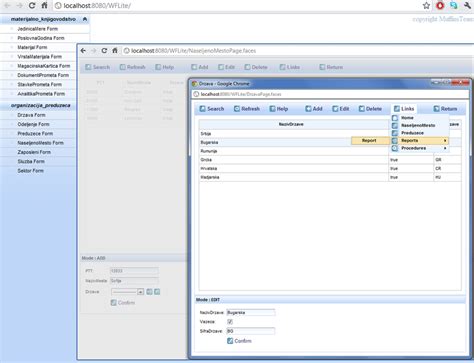Viewport: 474px width, 363px height.
Task: Expand the Reports submenu
Action: pos(420,141)
